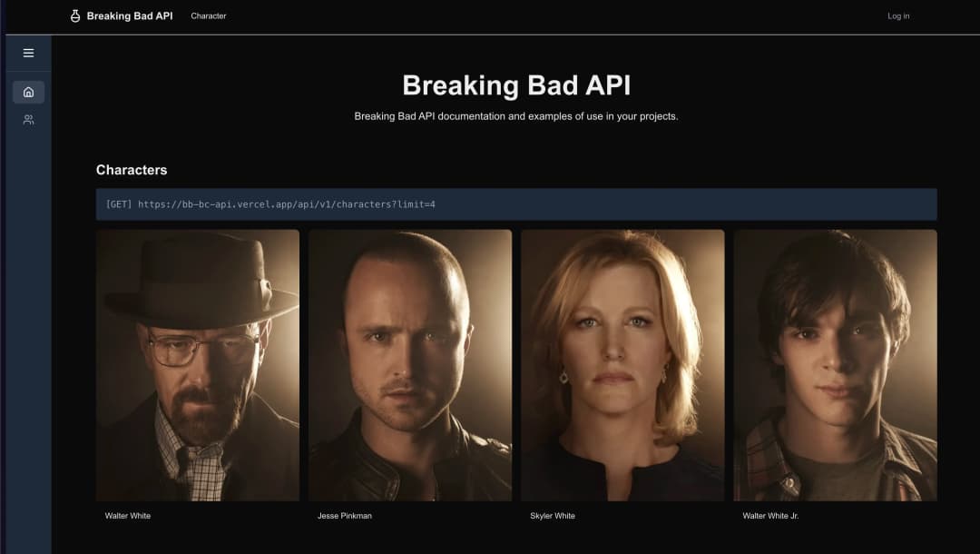Open the Walter White portrait card
This screenshot has width=980, height=554.
point(198,365)
